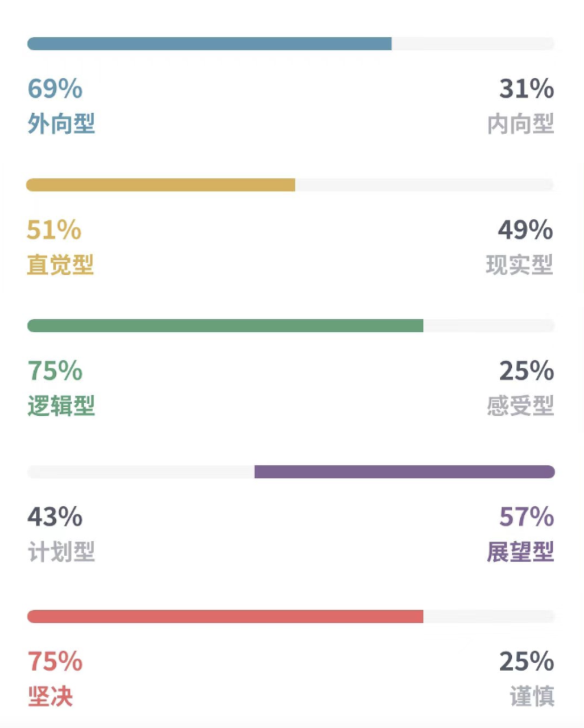Open the 感受型 trait label
This screenshot has height=728, width=584.
click(520, 406)
